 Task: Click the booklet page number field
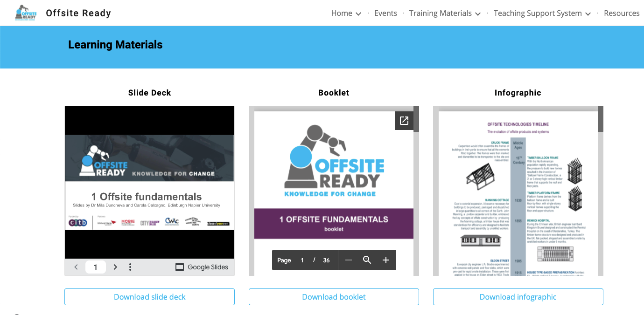302,260
